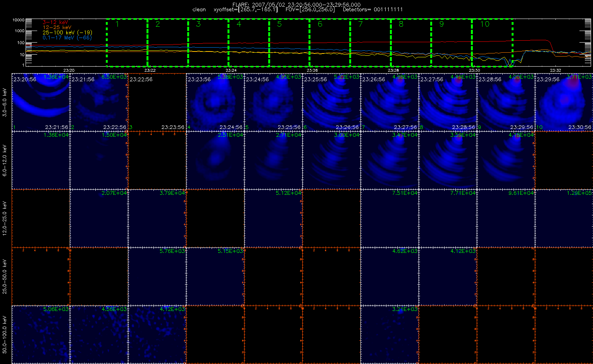
Task: Open the 25-50 keV image labeled 4.62E+03
Action: tap(390, 276)
